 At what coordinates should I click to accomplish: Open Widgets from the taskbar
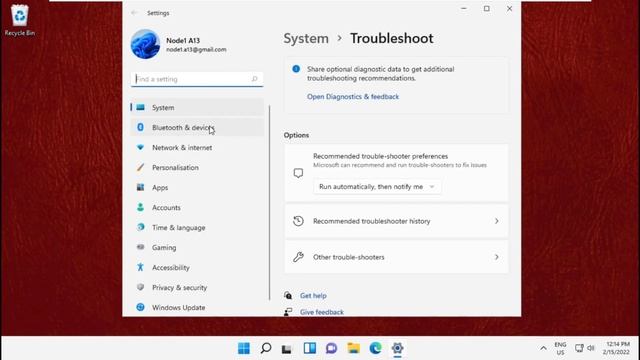pyautogui.click(x=310, y=348)
